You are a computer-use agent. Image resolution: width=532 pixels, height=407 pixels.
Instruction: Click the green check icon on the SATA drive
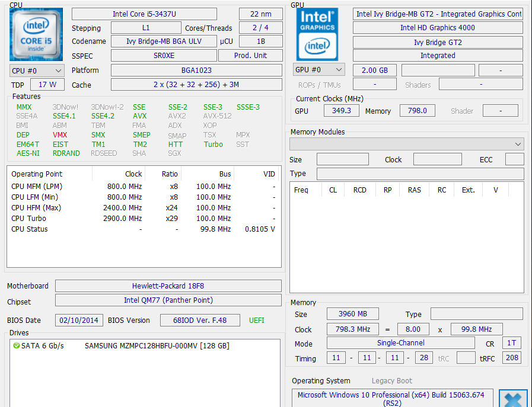[x=16, y=345]
